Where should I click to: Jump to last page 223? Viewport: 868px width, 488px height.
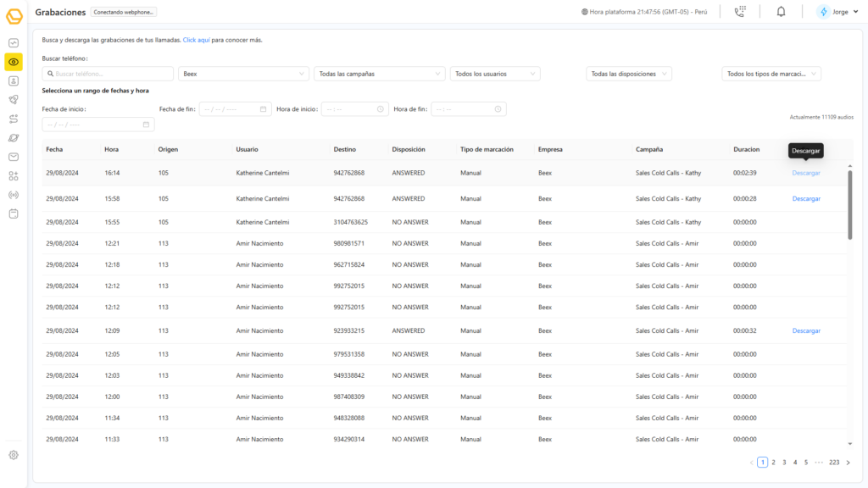coord(834,463)
